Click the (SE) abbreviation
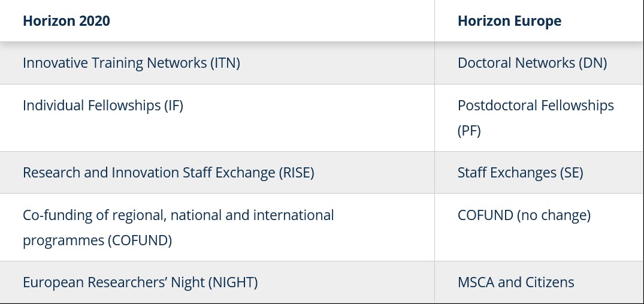The image size is (644, 304). click(x=572, y=173)
